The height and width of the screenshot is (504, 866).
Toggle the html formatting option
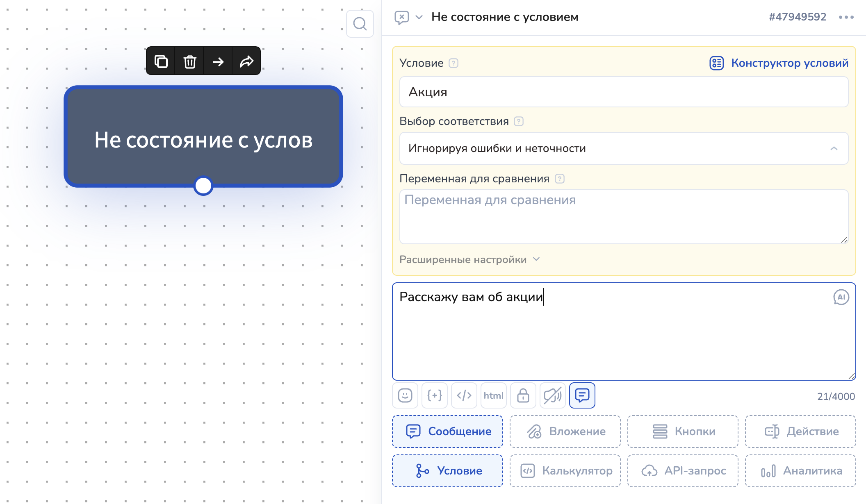(493, 395)
